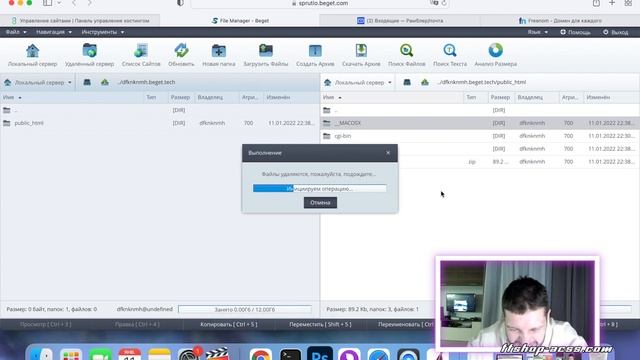Select the zip file row in right panel
Image resolution: width=640 pixels, height=360 pixels.
click(x=480, y=162)
